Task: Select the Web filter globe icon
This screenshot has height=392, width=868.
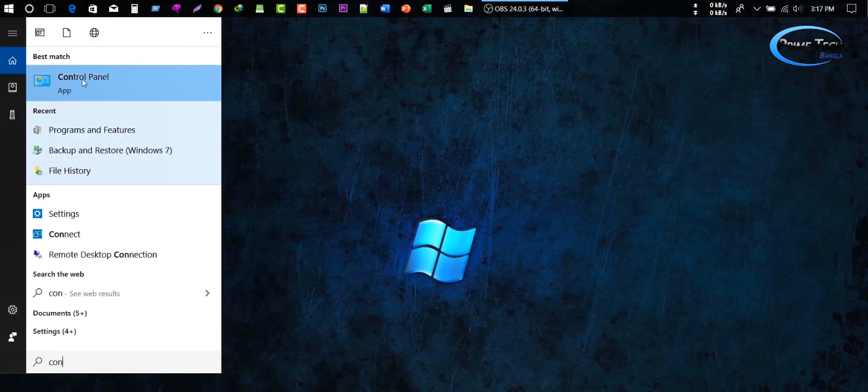Action: pyautogui.click(x=94, y=33)
